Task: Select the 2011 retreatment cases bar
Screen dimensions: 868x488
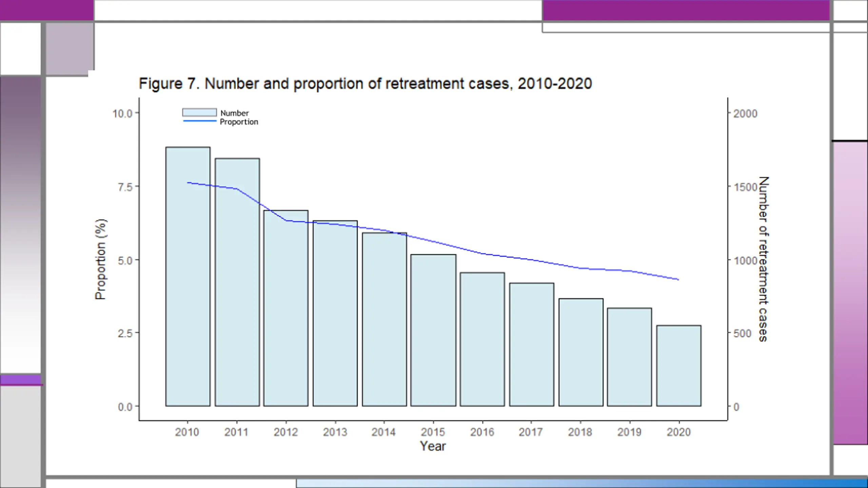Action: [237, 282]
